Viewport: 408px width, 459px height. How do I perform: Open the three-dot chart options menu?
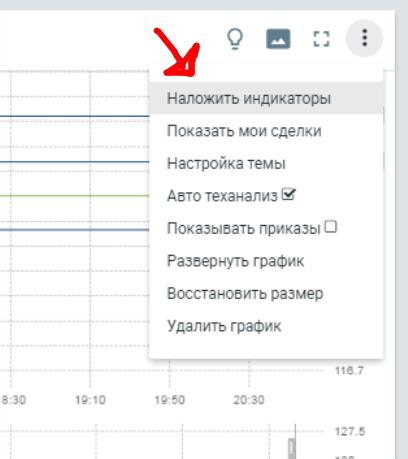(x=364, y=38)
